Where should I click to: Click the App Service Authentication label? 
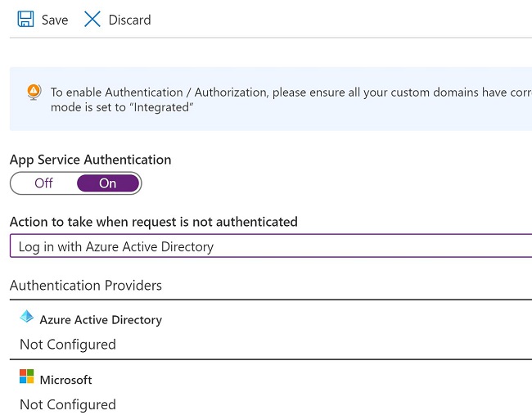pyautogui.click(x=90, y=160)
